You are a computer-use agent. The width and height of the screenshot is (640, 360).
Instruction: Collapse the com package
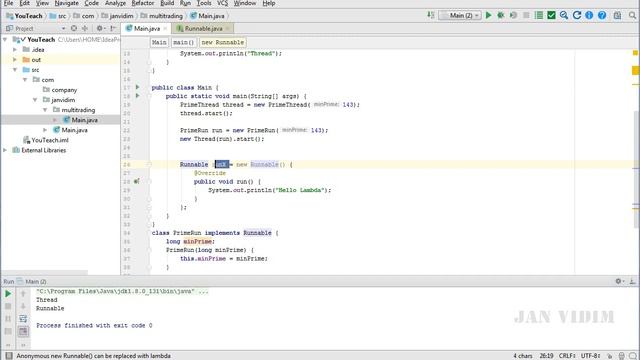click(25, 80)
